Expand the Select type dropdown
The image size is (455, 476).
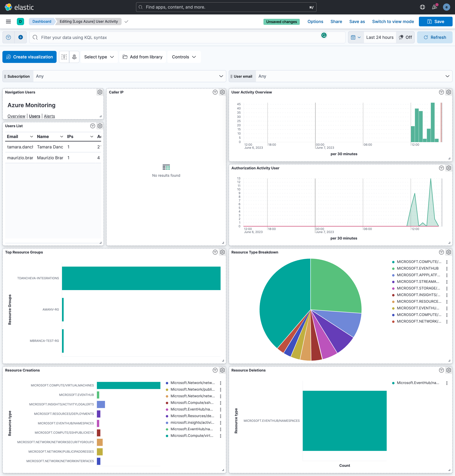(99, 57)
